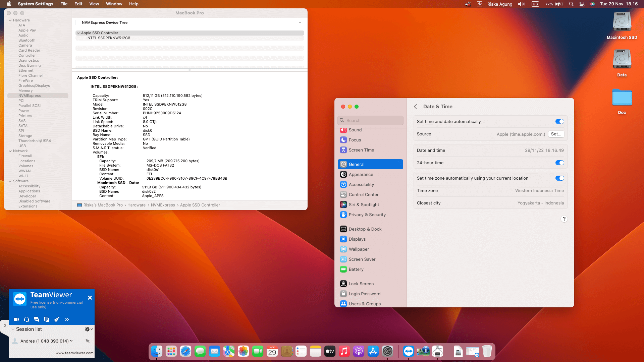Open the Window menu in the menu bar
The height and width of the screenshot is (362, 644).
click(x=114, y=4)
